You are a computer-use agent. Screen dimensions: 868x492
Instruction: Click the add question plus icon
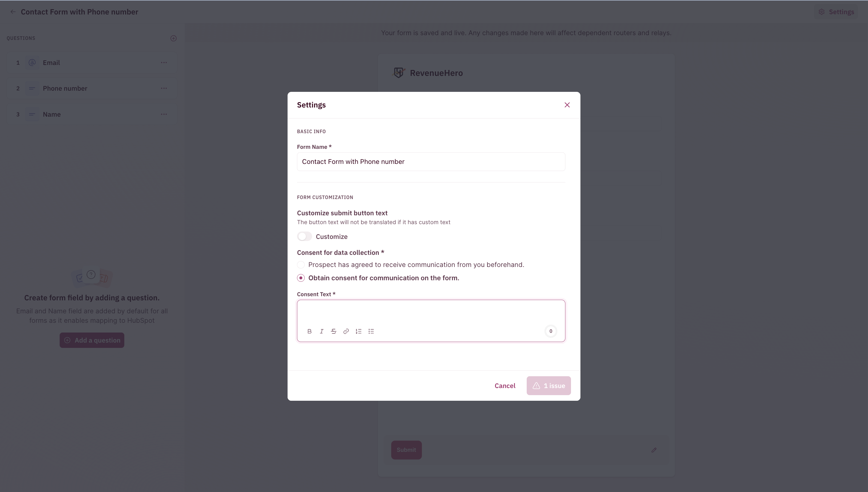[x=174, y=38]
